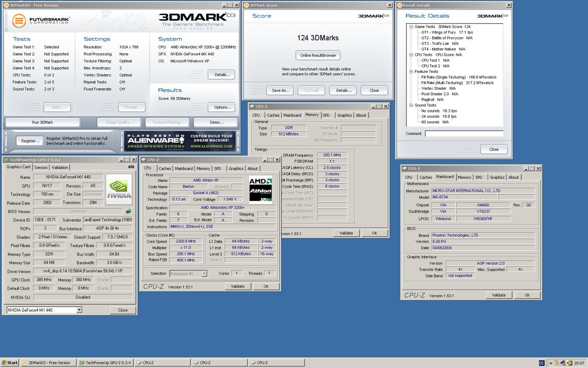This screenshot has width=588, height=368.
Task: Click the Comment input field in Result Details
Action: (x=464, y=134)
